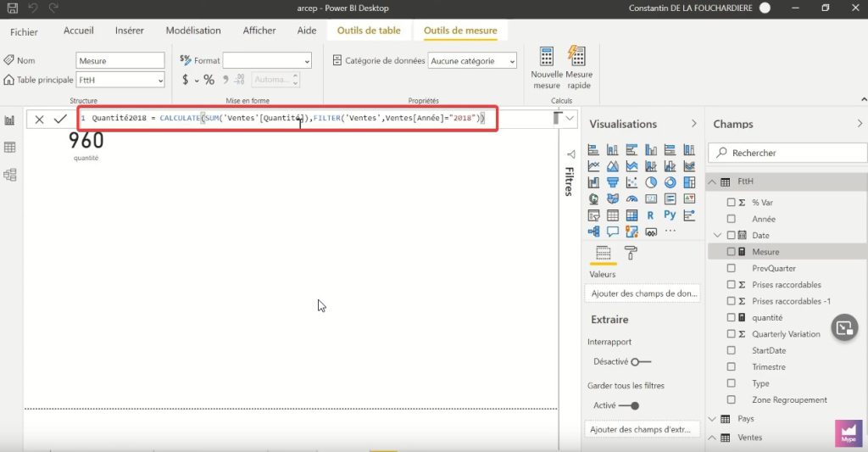Click Ajouter des champs de données well
The width and height of the screenshot is (868, 452).
pos(643,293)
